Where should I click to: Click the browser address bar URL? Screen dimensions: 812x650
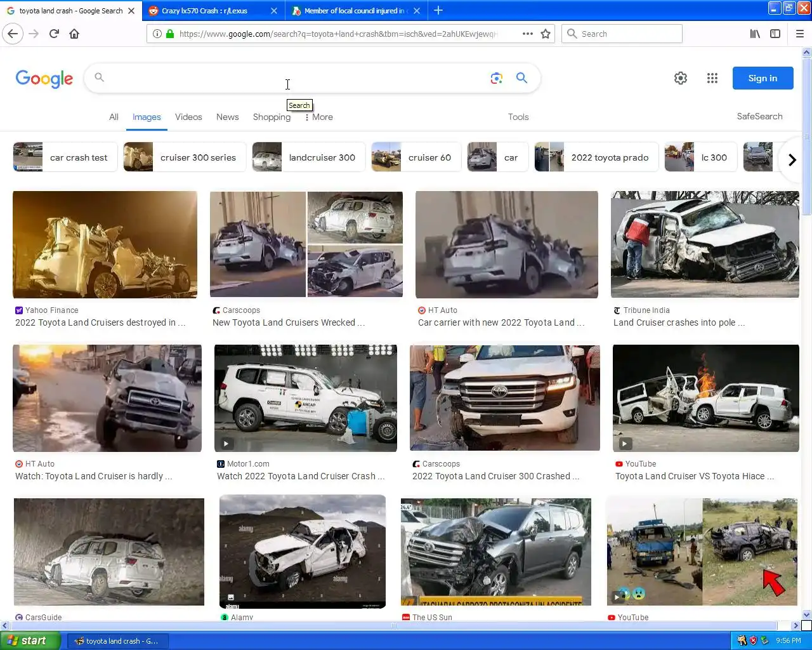tap(338, 34)
